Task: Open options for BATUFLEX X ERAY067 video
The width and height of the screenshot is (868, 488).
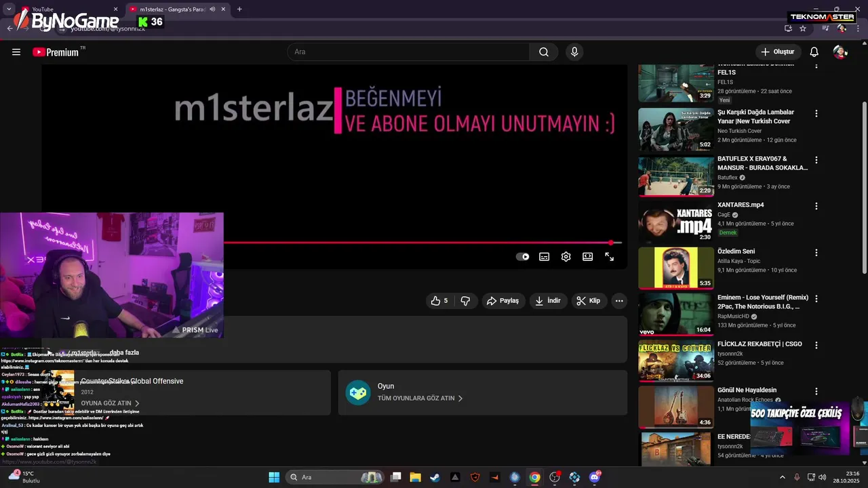Action: click(816, 160)
